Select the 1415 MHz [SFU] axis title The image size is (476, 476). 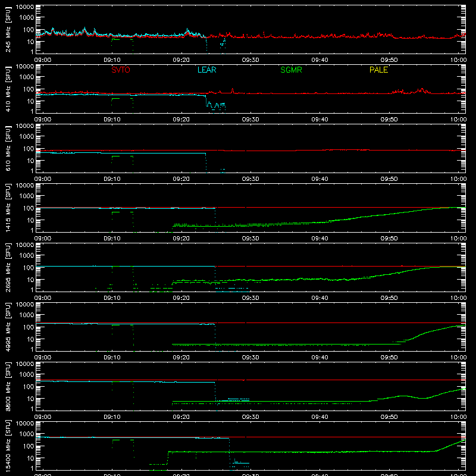8,208
